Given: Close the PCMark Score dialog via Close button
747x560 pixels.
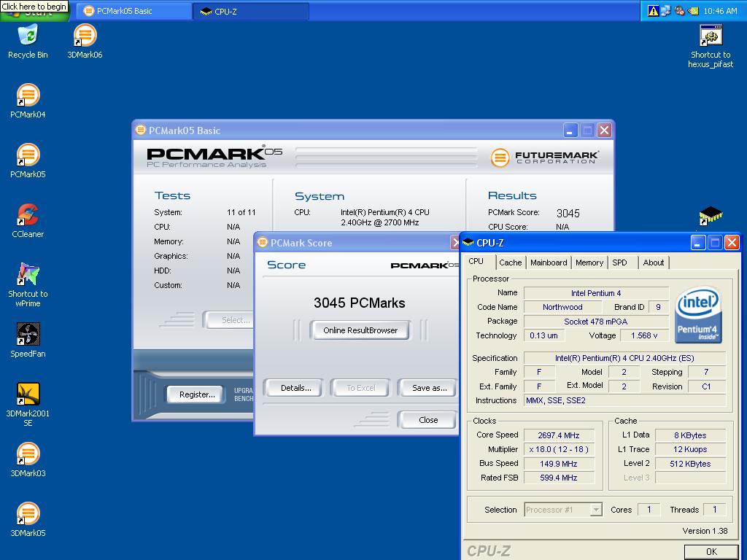Looking at the screenshot, I should click(427, 419).
